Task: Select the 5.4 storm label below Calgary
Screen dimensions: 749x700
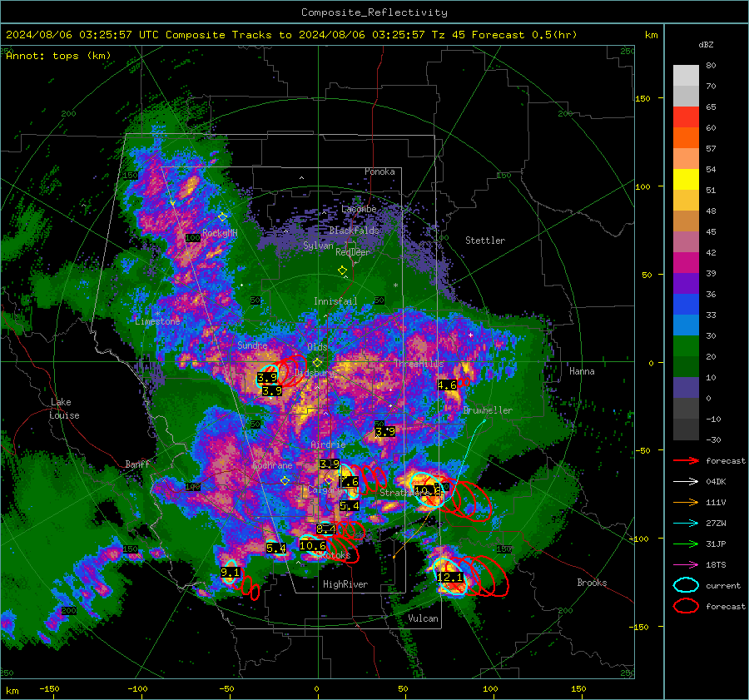Action: [x=350, y=505]
